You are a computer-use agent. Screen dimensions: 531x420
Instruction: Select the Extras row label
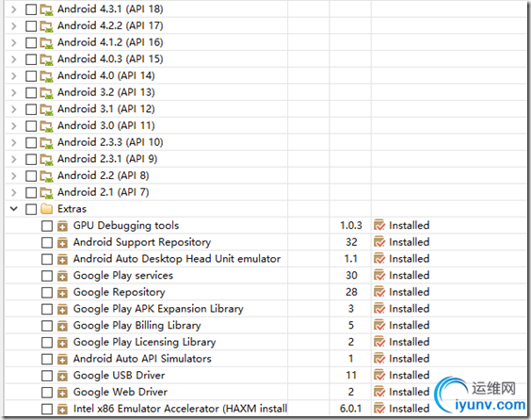(x=72, y=209)
